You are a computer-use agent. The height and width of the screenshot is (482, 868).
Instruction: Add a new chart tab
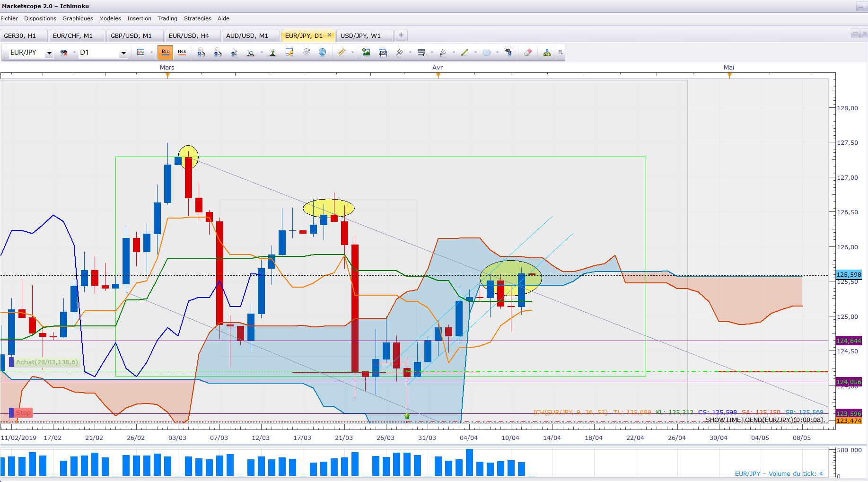[401, 35]
